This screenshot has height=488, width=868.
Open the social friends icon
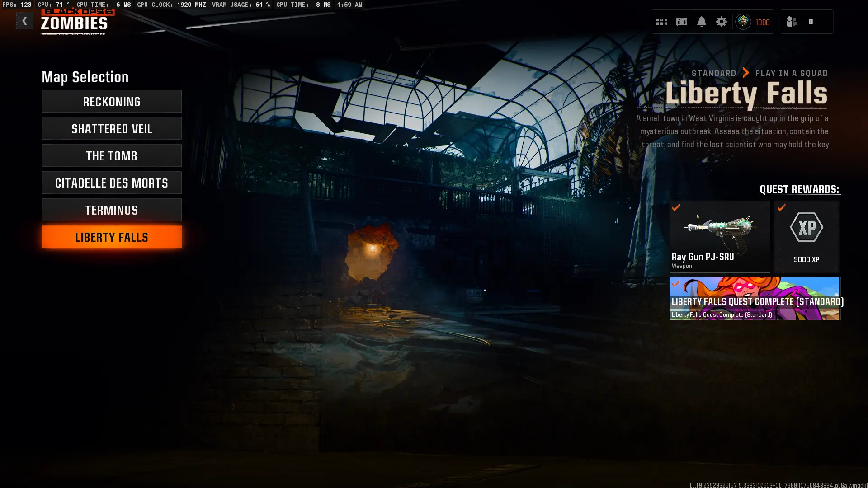791,22
